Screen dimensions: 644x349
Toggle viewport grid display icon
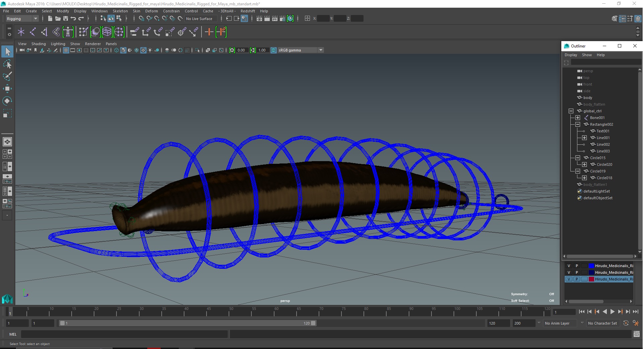[66, 50]
